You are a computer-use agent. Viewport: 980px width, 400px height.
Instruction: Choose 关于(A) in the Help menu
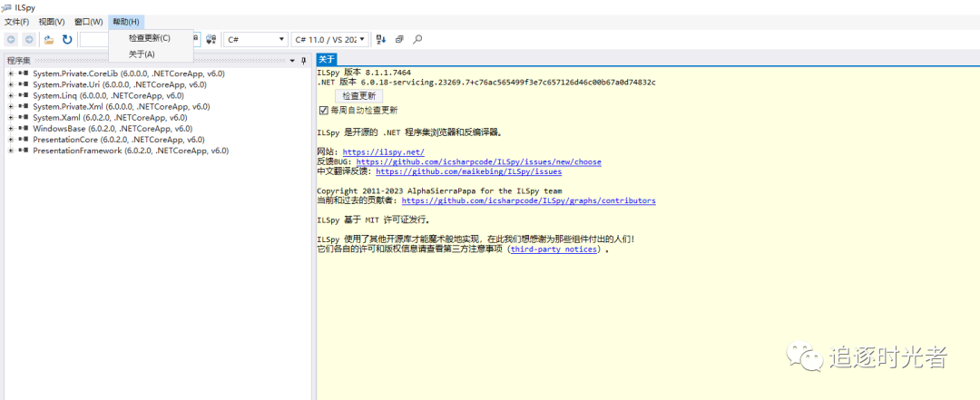click(x=142, y=54)
